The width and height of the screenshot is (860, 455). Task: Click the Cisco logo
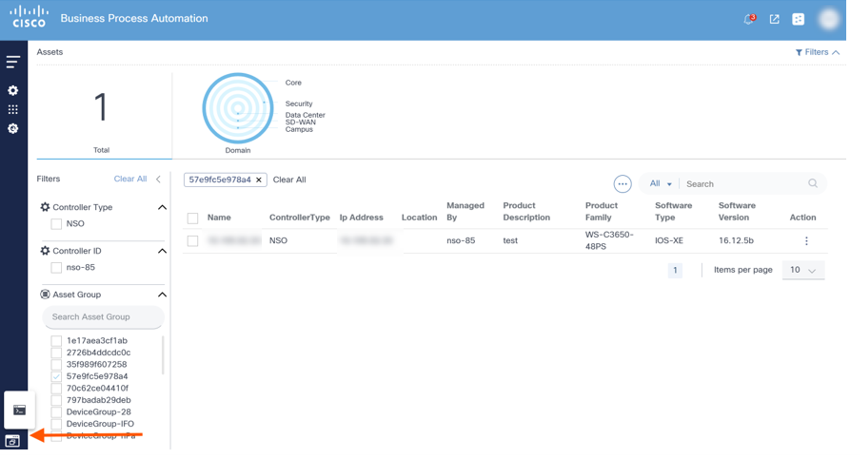(x=29, y=17)
